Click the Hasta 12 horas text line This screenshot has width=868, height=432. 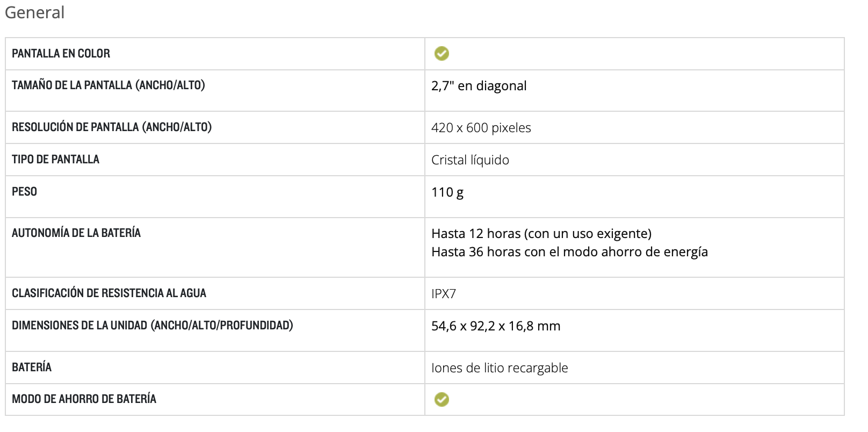point(541,234)
